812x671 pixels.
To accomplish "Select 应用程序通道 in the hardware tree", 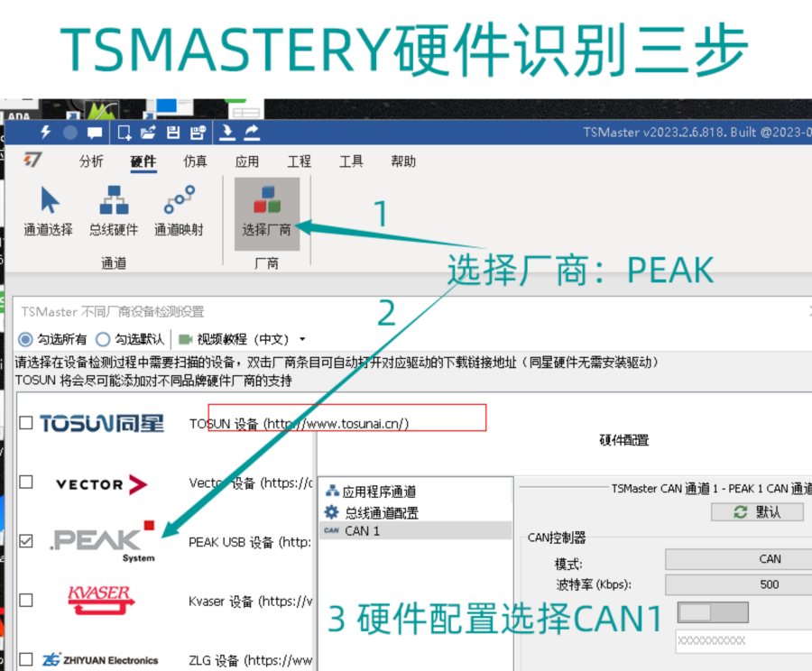I will [371, 492].
